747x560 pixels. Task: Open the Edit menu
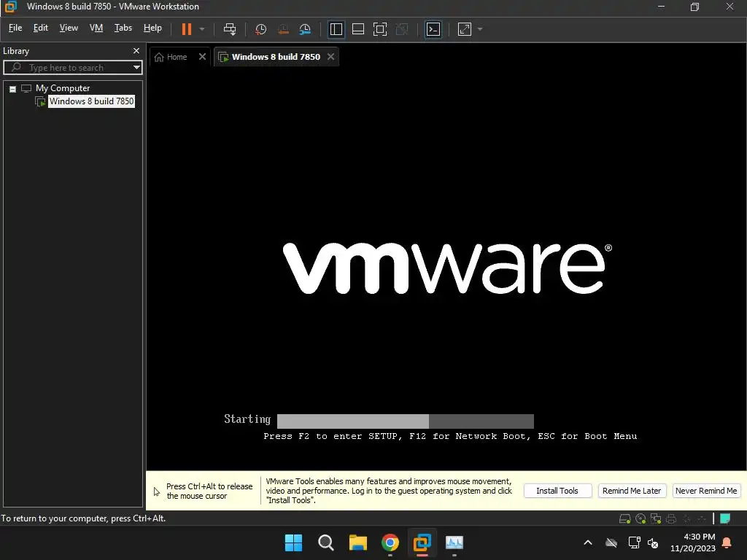click(41, 28)
